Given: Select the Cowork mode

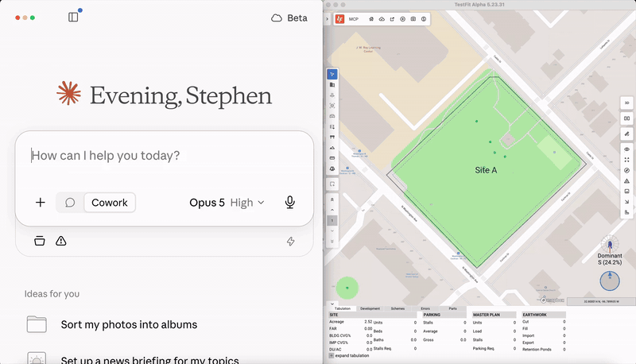Looking at the screenshot, I should (110, 203).
